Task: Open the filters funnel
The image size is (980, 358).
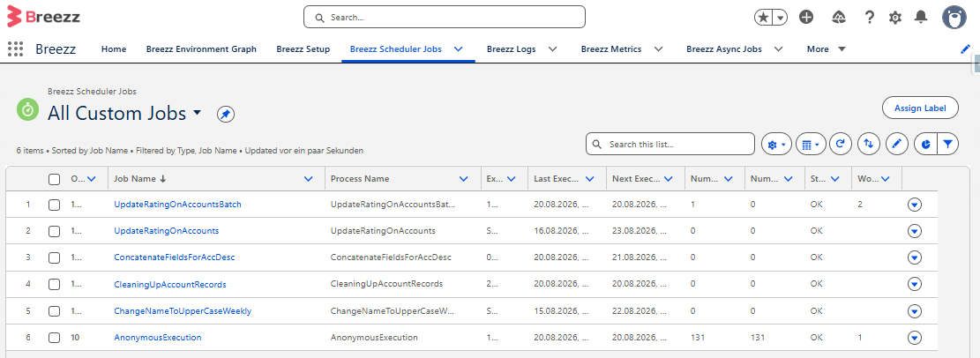Action: tap(947, 145)
